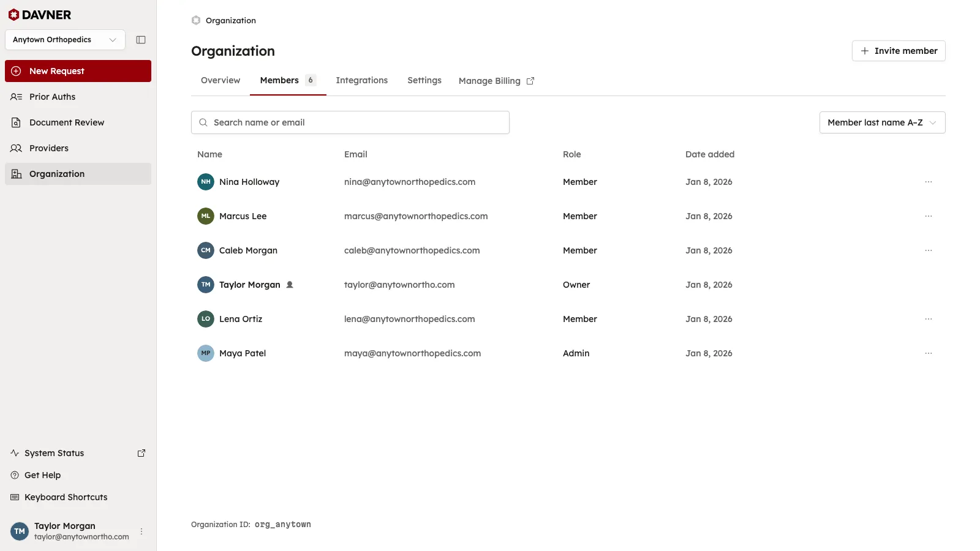The width and height of the screenshot is (980, 551).
Task: Click the Date added column header
Action: (710, 154)
